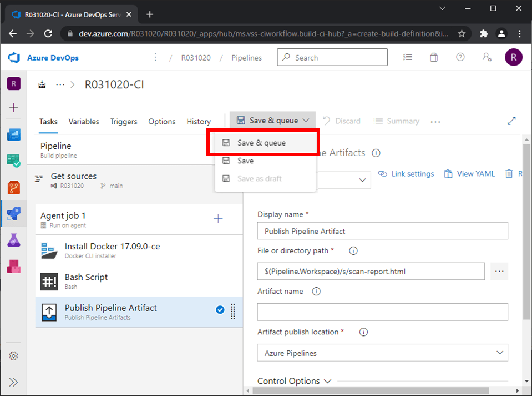Click View YAML link
Image resolution: width=532 pixels, height=396 pixels.
point(469,173)
